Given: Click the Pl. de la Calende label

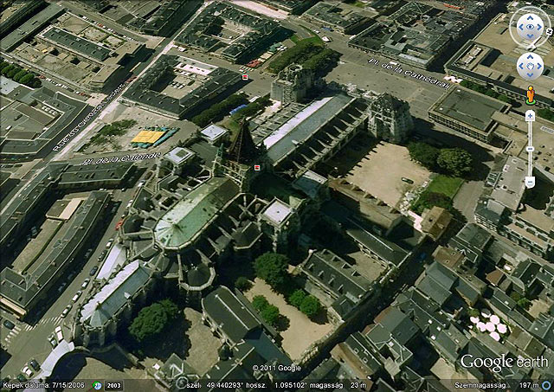Looking at the screenshot, I should tap(109, 159).
